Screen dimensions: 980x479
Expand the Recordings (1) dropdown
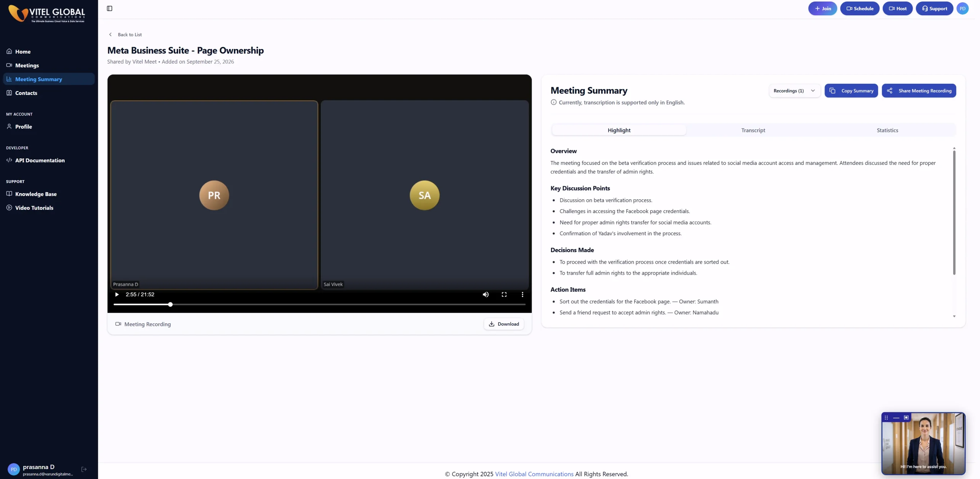[x=794, y=91]
